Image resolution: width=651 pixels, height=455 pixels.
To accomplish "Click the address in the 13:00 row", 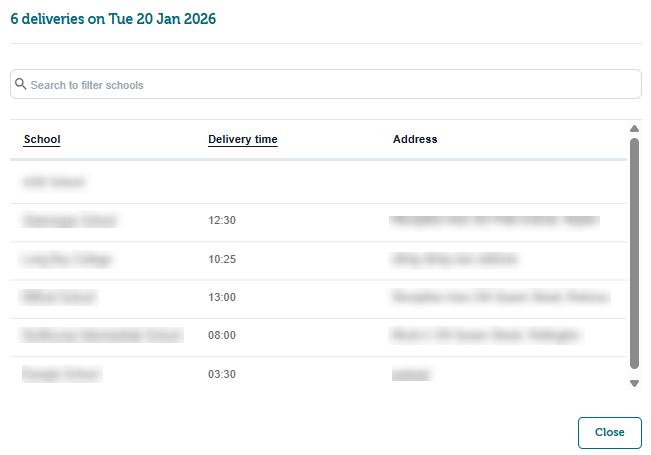I will click(x=500, y=298).
